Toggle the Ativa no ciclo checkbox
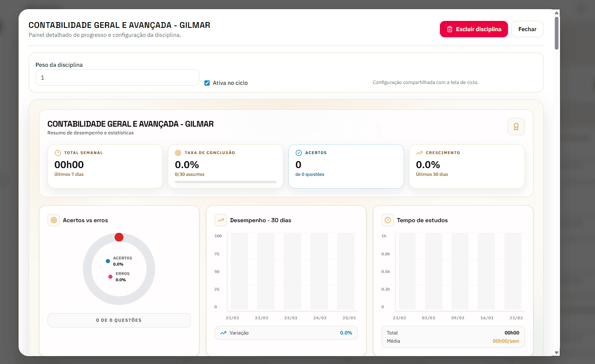This screenshot has height=364, width=595. 207,83
